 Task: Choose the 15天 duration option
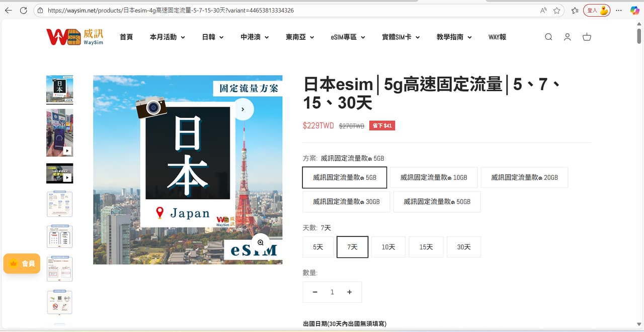click(426, 247)
